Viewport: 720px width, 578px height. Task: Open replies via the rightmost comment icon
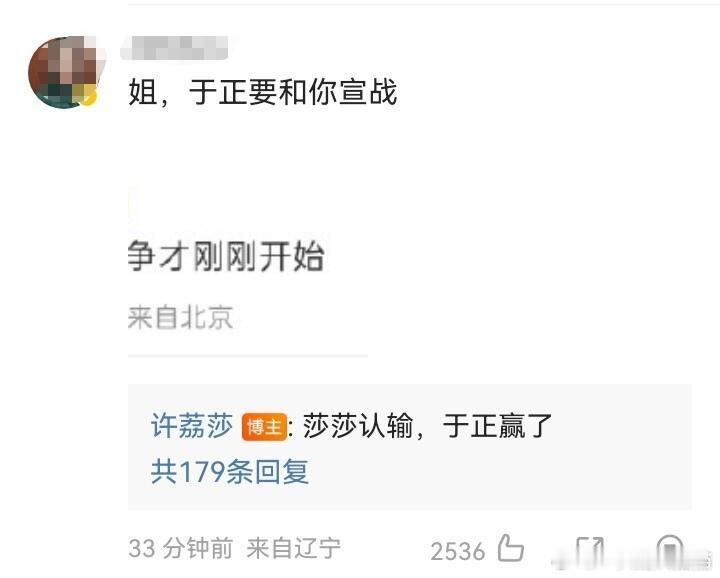pos(670,549)
